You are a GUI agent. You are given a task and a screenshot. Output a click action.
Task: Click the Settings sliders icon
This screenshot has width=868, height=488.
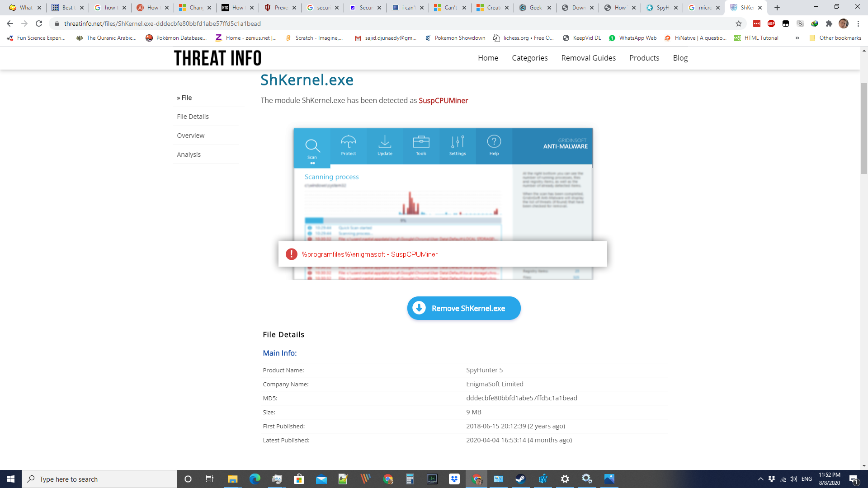458,145
